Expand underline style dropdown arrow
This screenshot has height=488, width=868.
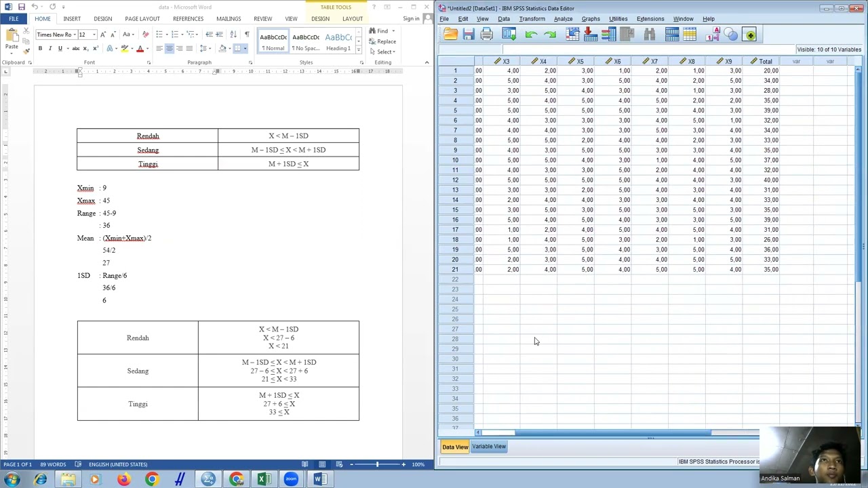tap(68, 49)
